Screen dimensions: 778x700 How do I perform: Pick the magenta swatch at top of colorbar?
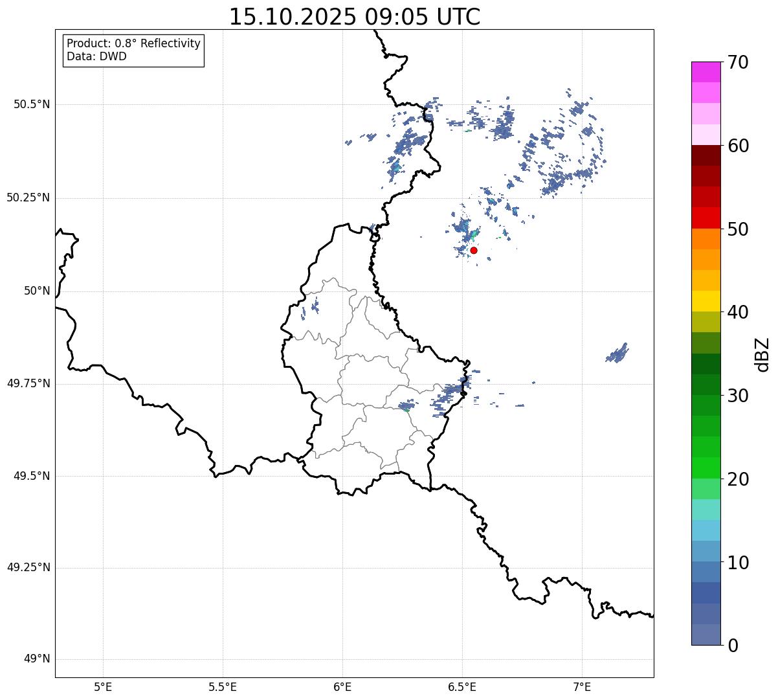pyautogui.click(x=706, y=72)
